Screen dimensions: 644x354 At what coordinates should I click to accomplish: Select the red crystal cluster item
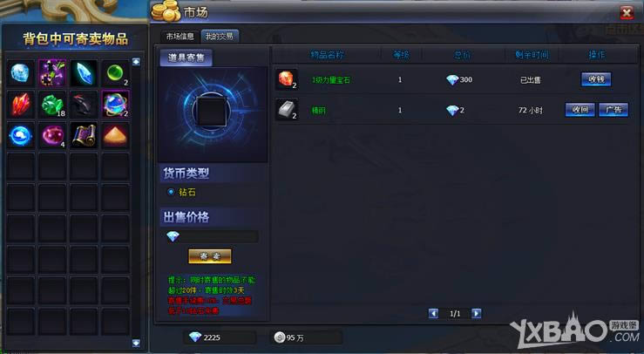click(x=20, y=105)
